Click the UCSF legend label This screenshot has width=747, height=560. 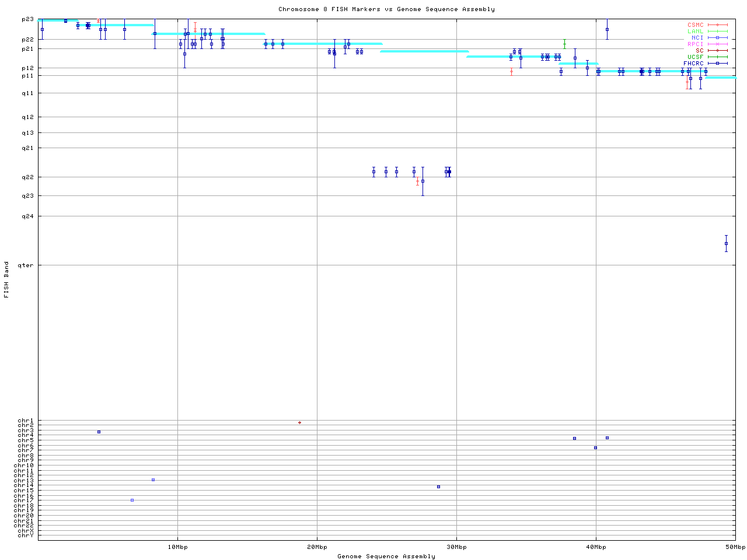[695, 57]
